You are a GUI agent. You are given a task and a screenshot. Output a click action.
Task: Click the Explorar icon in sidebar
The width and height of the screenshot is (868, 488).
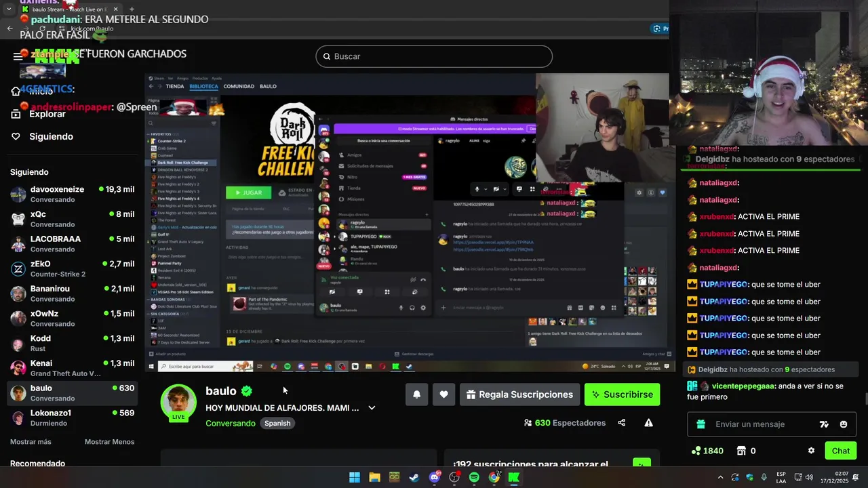16,114
